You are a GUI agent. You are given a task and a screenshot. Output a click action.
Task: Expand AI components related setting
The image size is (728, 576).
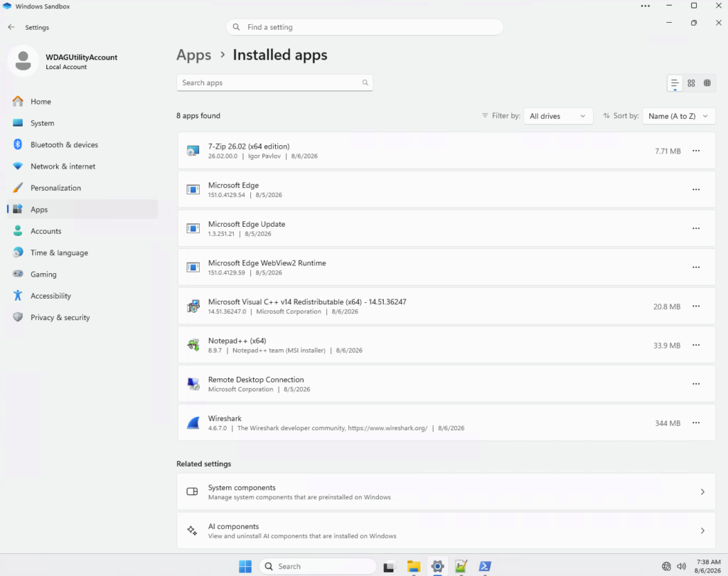[x=446, y=530]
